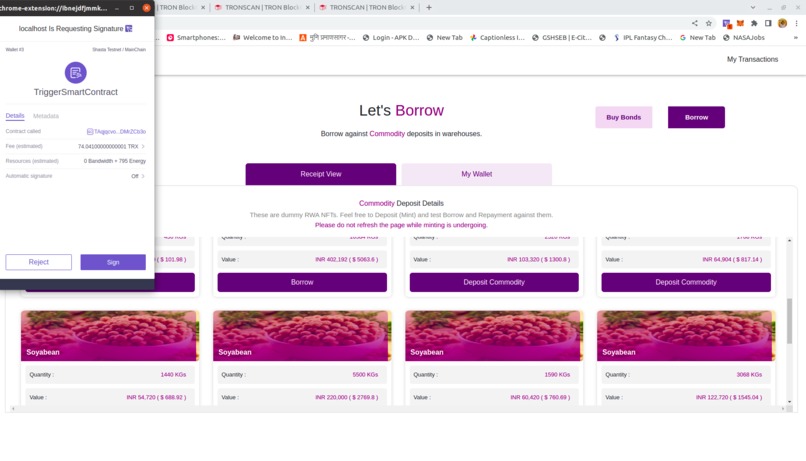Click the horizontal scroll-right arrow

click(783, 409)
